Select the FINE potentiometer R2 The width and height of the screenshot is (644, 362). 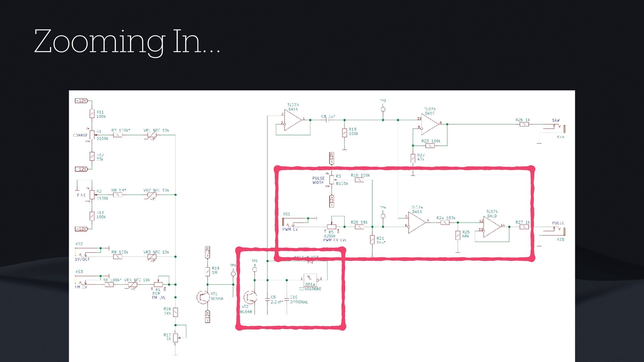coord(92,195)
